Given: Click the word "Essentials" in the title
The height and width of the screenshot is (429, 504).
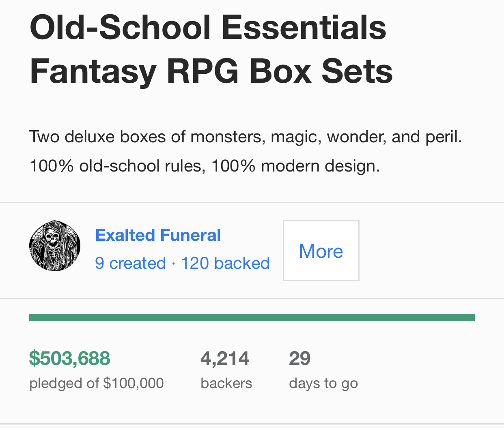Looking at the screenshot, I should pos(304,28).
